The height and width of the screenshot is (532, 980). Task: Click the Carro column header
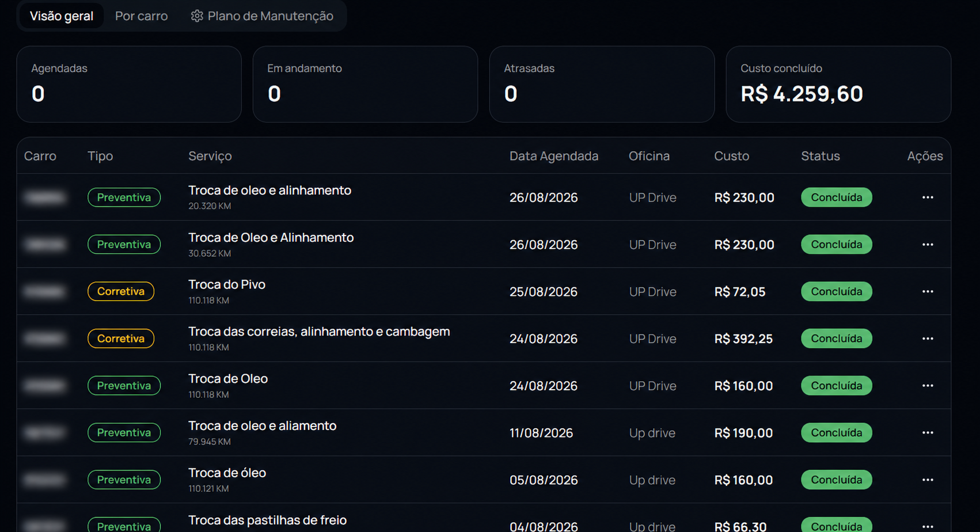pos(40,156)
